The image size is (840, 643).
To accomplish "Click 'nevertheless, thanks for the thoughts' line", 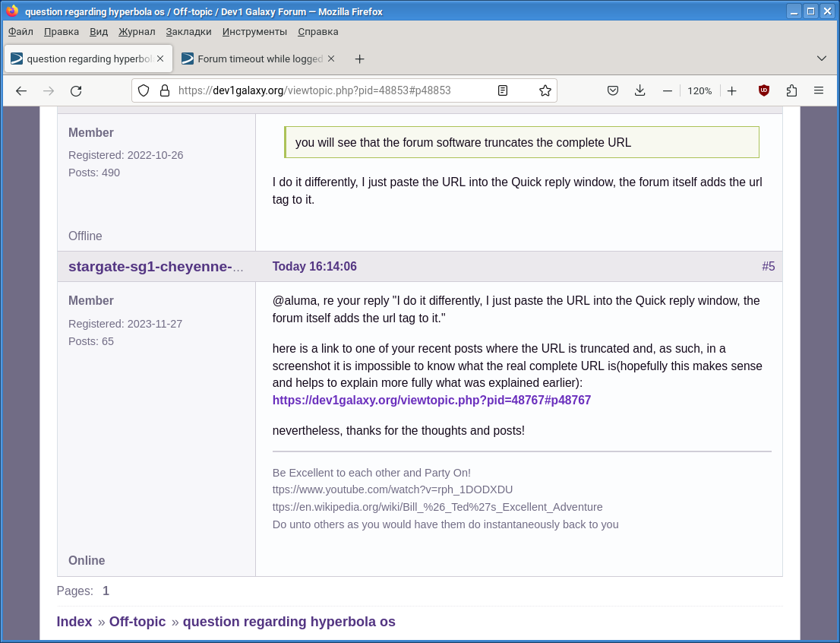I will [x=398, y=431].
